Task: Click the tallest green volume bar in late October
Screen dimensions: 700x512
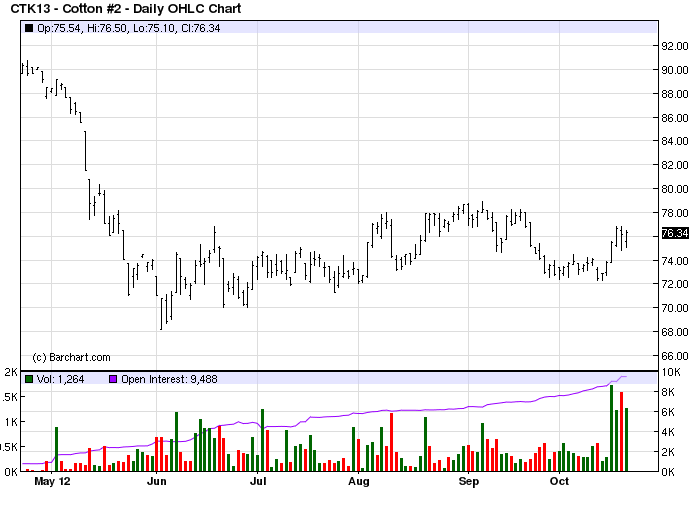Action: coord(612,428)
